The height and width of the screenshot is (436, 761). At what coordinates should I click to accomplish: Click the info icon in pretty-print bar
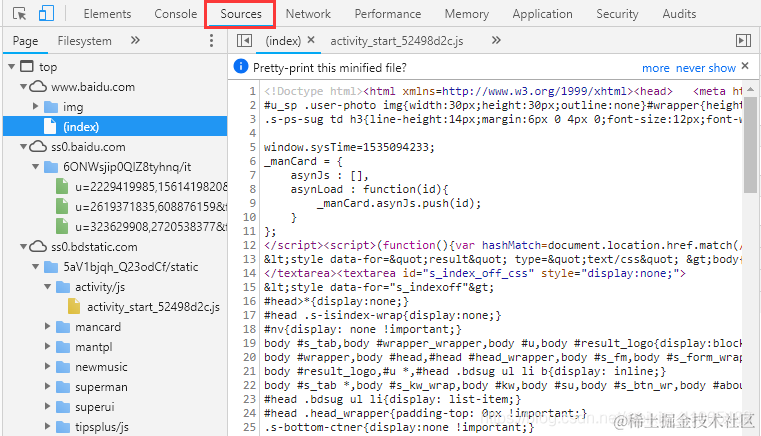[x=241, y=66]
